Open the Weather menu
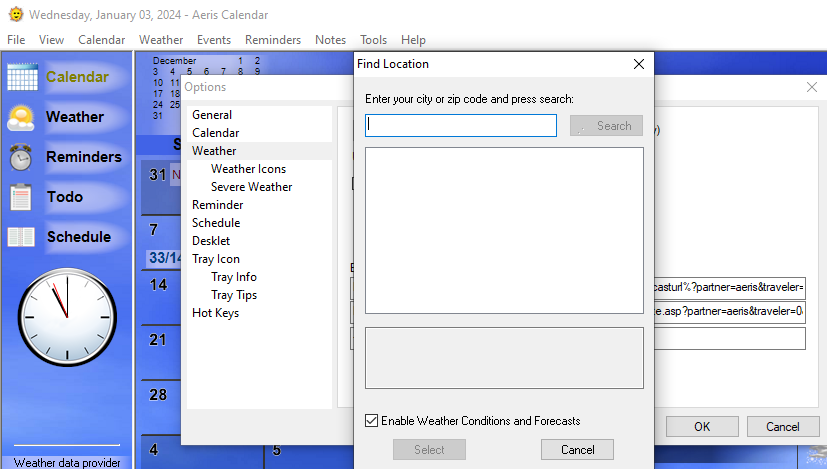The image size is (827, 469). [161, 40]
